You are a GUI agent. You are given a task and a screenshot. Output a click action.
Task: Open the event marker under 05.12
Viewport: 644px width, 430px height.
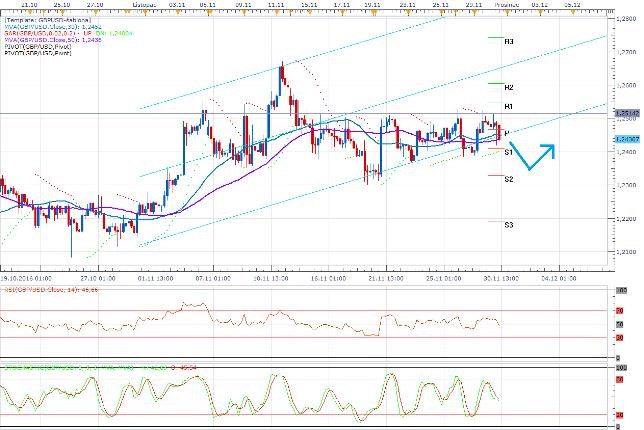coord(573,13)
